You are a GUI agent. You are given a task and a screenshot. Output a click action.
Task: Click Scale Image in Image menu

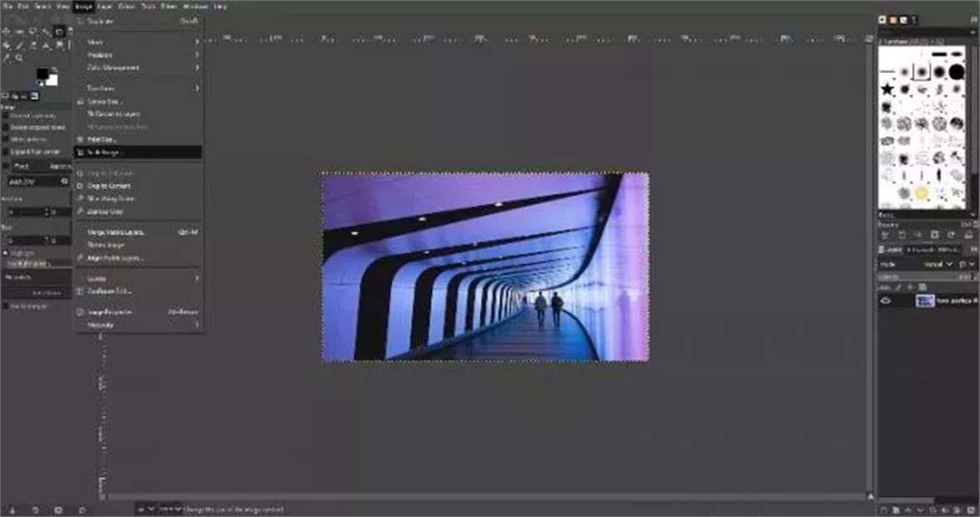click(x=138, y=153)
